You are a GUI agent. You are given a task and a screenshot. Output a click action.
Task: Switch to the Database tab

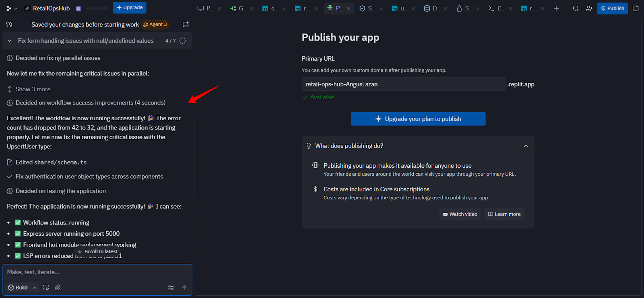(x=432, y=8)
